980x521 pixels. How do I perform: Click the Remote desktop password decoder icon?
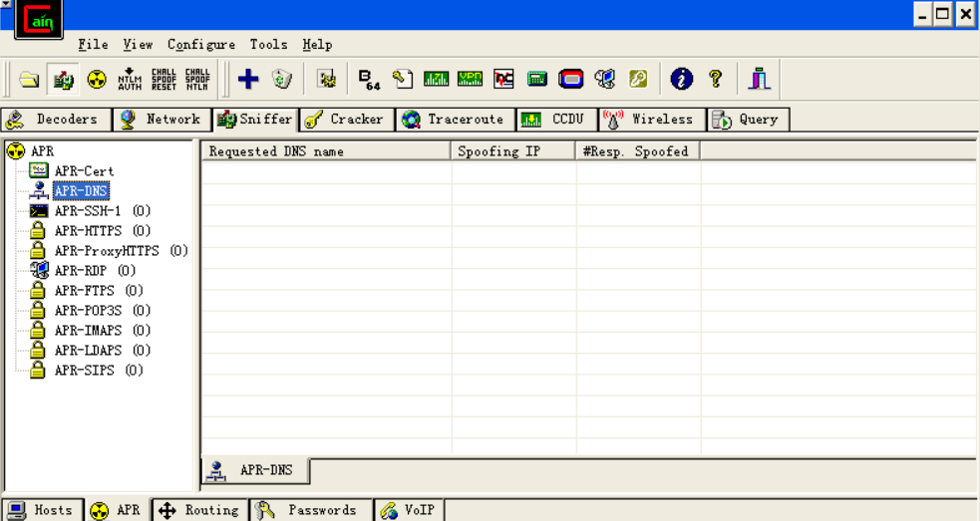click(x=605, y=79)
